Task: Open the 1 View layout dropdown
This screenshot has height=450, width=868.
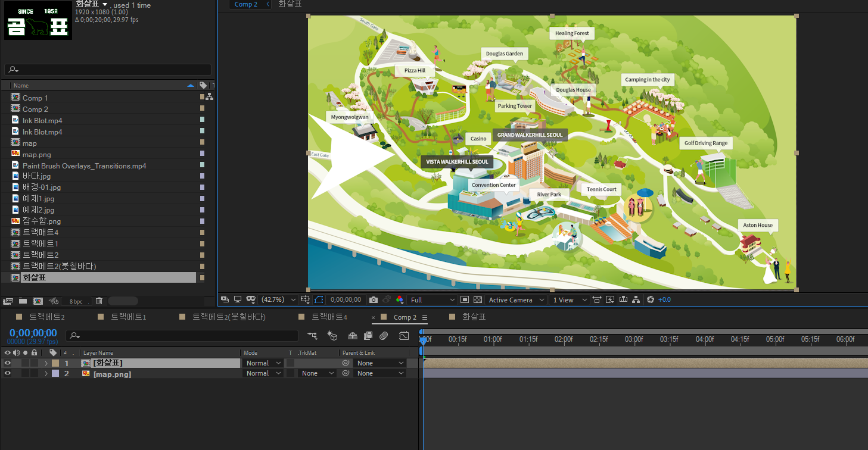Action: 570,300
